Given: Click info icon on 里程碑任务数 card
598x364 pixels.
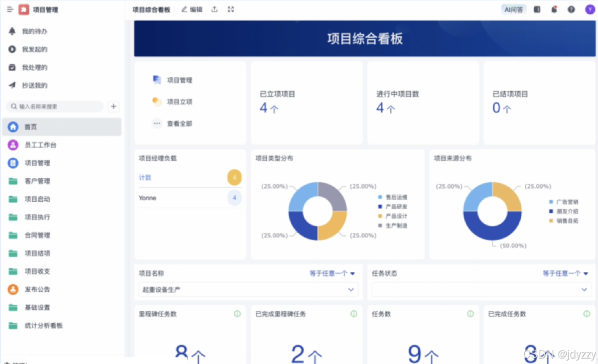Looking at the screenshot, I should tap(237, 314).
